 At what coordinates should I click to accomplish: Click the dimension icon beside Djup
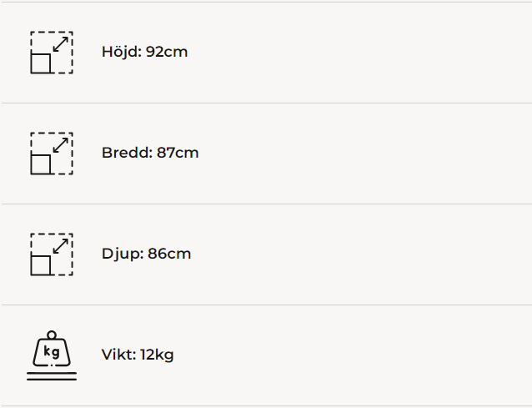(x=52, y=254)
